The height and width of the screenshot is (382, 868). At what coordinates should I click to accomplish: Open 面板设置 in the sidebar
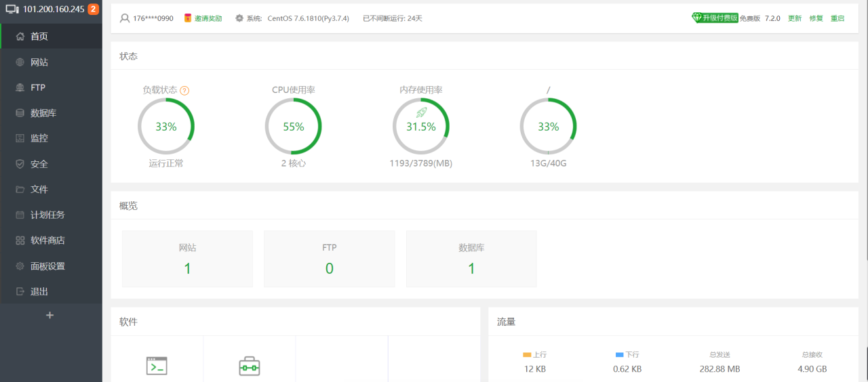point(47,266)
